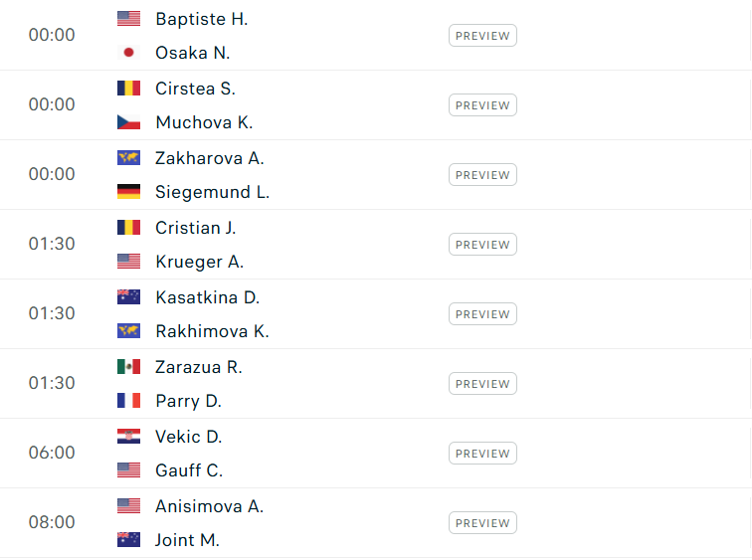Click the Australian flag beside Joint M.
The height and width of the screenshot is (560, 752).
pyautogui.click(x=128, y=540)
